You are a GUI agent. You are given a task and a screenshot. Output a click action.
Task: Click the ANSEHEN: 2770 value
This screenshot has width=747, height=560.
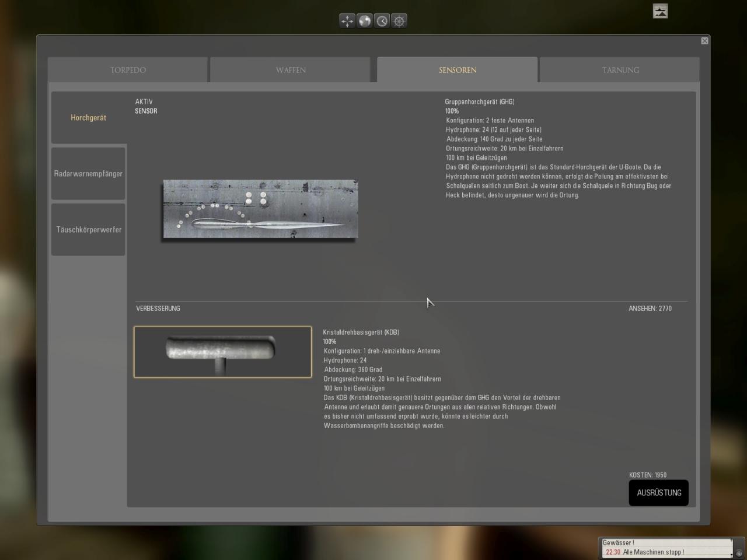point(650,309)
